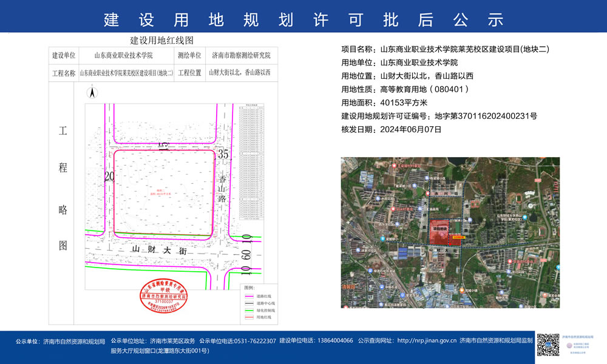Click the footer 公示单位 济南市自然资源和规划局 text

coord(60,342)
